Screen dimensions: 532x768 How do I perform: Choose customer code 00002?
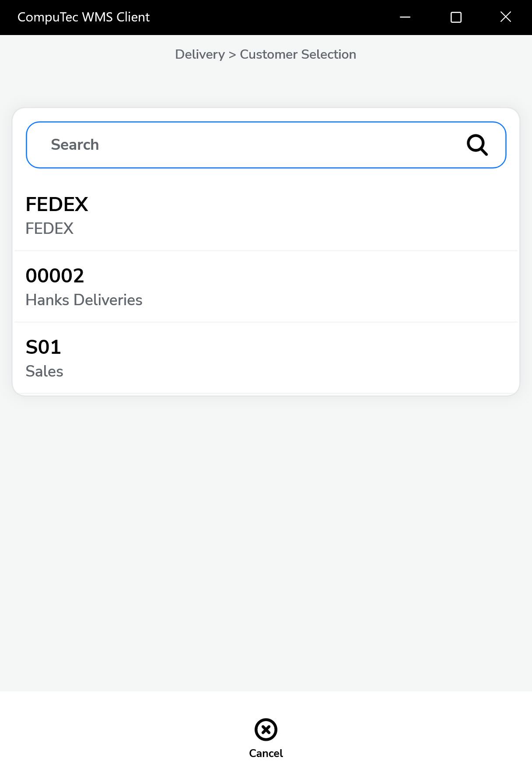tap(55, 276)
